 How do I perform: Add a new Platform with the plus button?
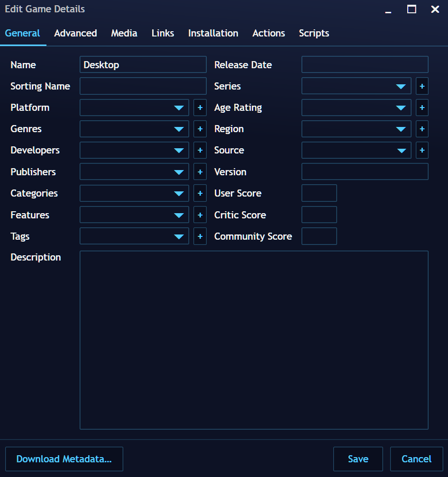[200, 108]
